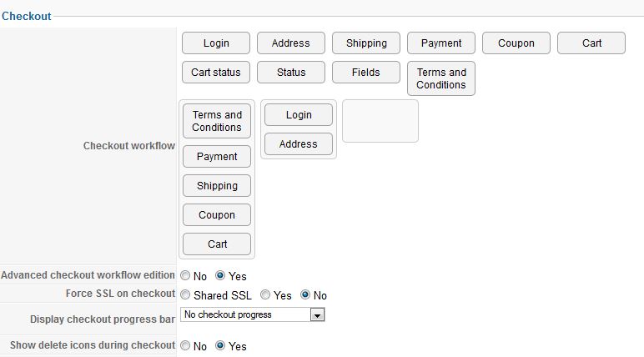Select the Address block in the top row
Image resolution: width=644 pixels, height=357 pixels.
(x=291, y=43)
